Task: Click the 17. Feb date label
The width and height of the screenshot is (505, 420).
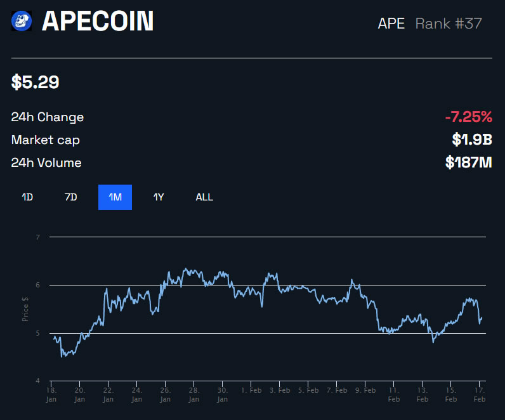Action: coord(480,395)
